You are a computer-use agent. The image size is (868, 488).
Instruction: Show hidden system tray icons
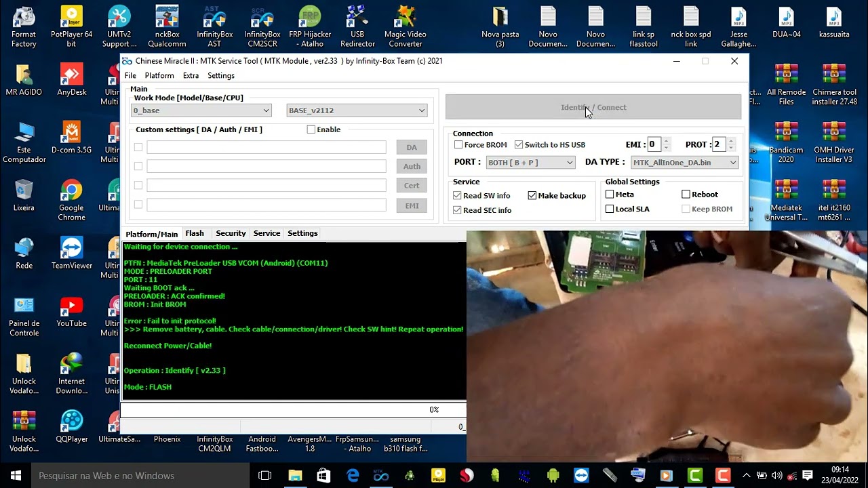coord(746,476)
